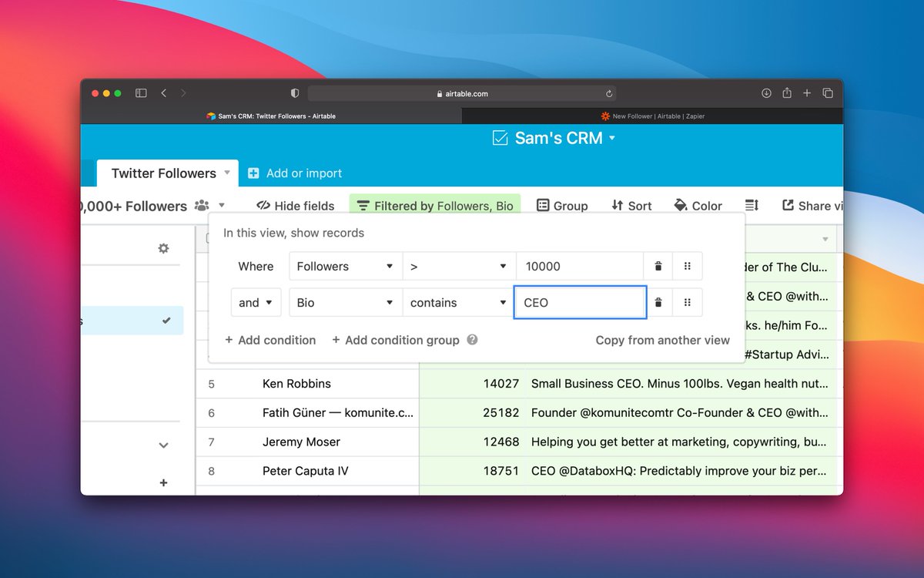The width and height of the screenshot is (924, 578).
Task: Open the Color menu
Action: (x=698, y=206)
